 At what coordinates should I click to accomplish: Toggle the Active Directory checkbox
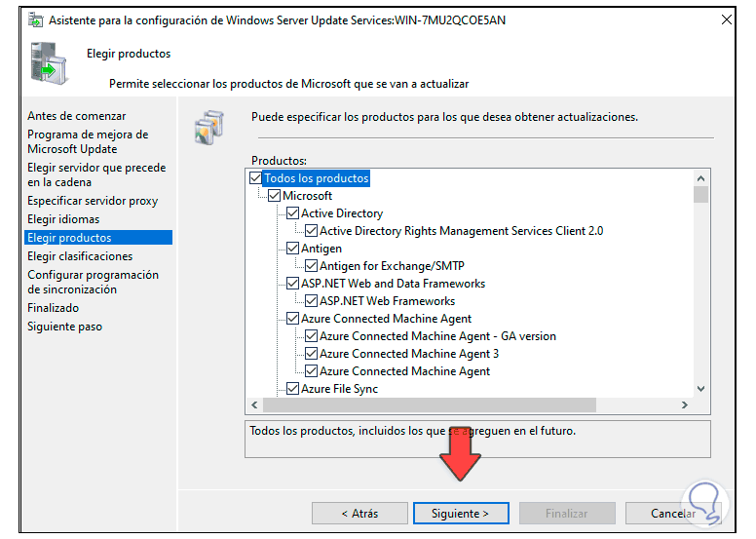[x=292, y=213]
